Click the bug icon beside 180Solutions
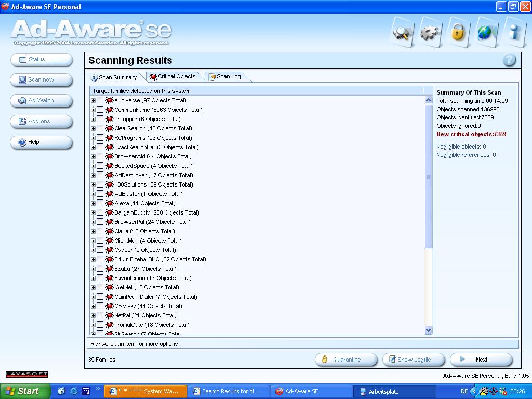Viewport: 532px width, 399px height. [109, 184]
